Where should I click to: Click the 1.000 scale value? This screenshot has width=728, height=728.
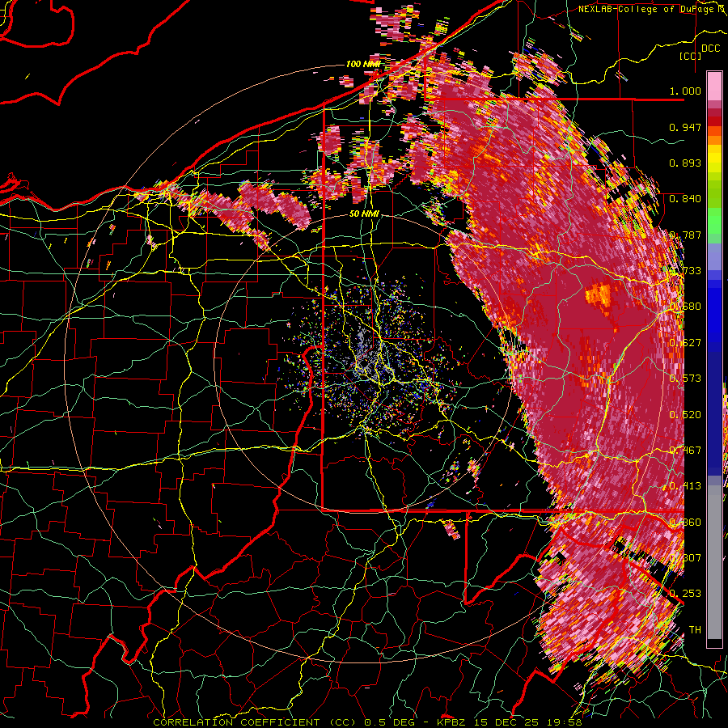tap(685, 91)
